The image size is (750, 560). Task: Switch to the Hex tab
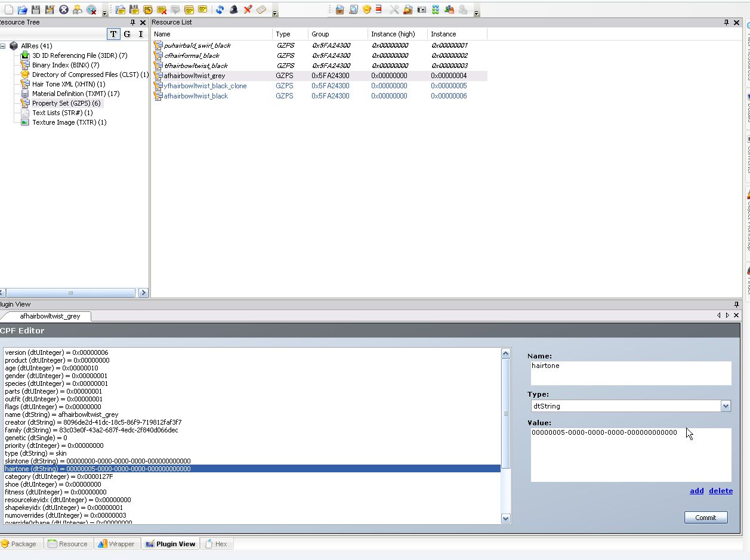pyautogui.click(x=216, y=544)
